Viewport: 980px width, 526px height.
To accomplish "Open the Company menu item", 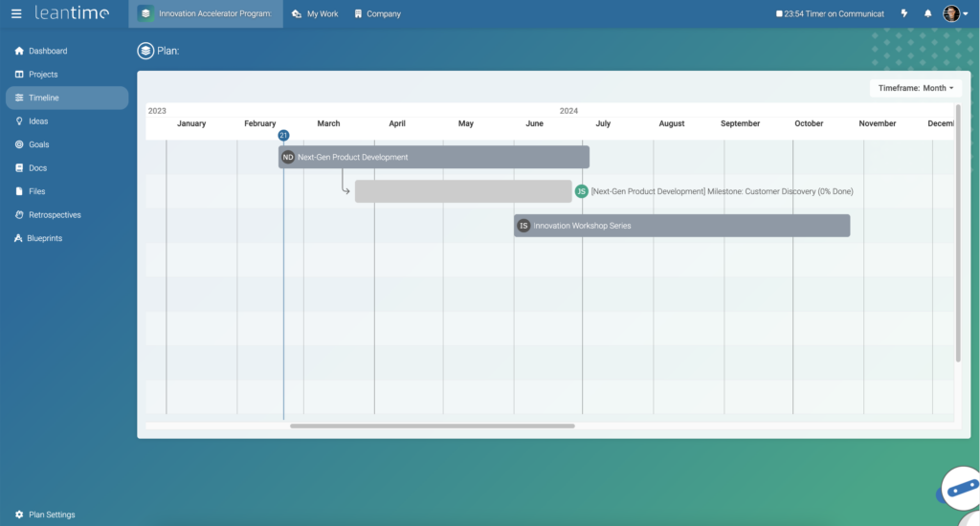I will coord(377,13).
